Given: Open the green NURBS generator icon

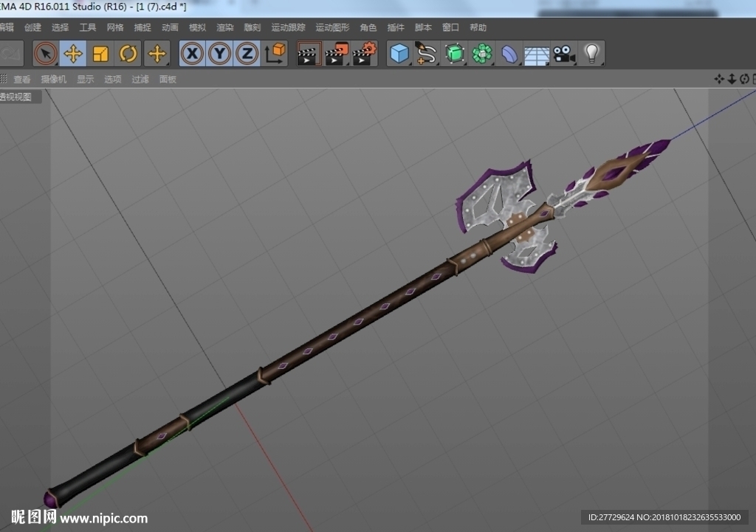Looking at the screenshot, I should pyautogui.click(x=454, y=53).
